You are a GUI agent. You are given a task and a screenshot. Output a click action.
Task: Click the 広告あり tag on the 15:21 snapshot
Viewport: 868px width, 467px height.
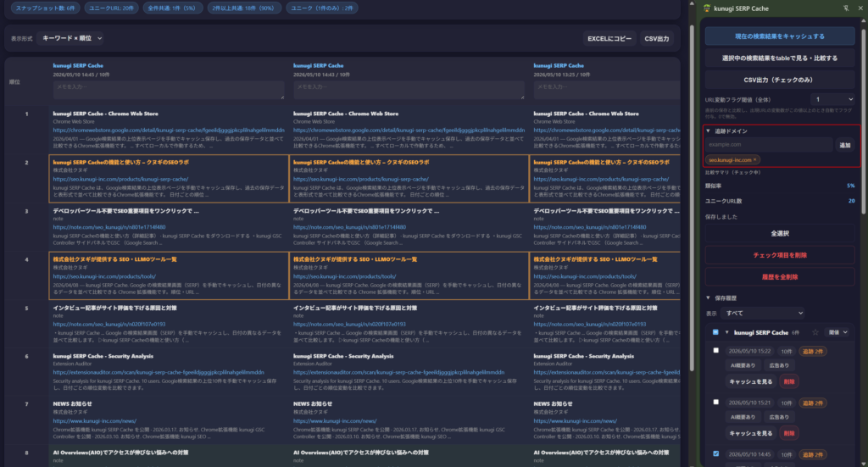pyautogui.click(x=779, y=417)
